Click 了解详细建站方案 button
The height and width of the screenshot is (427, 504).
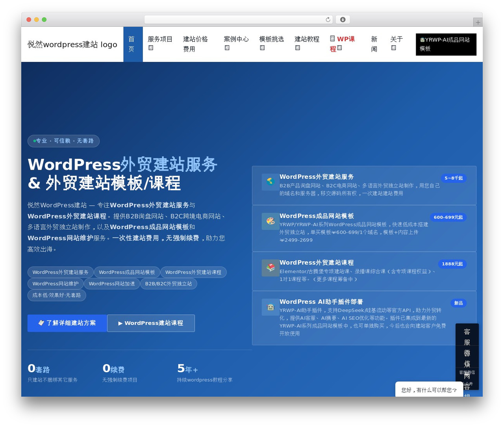click(x=67, y=323)
